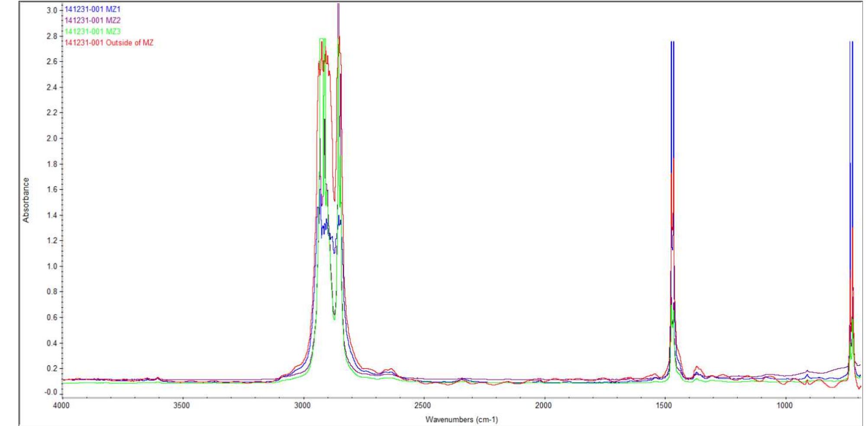Viewport: 868px width, 426px height.
Task: Click the Absorbance axis label
Action: tap(26, 200)
